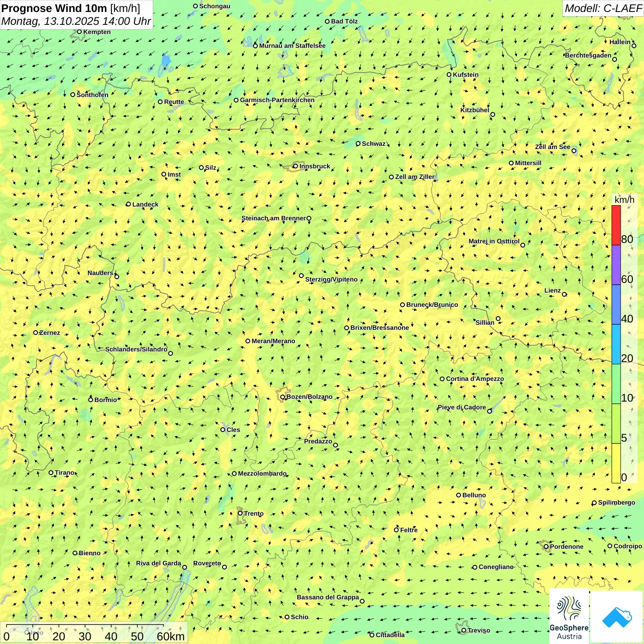Click the Landeck city marker

128,204
